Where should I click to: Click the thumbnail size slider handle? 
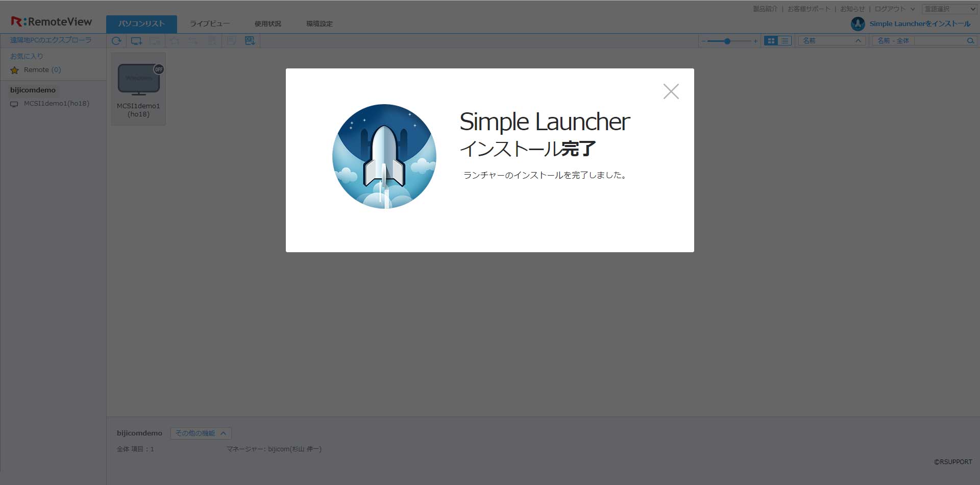point(727,41)
